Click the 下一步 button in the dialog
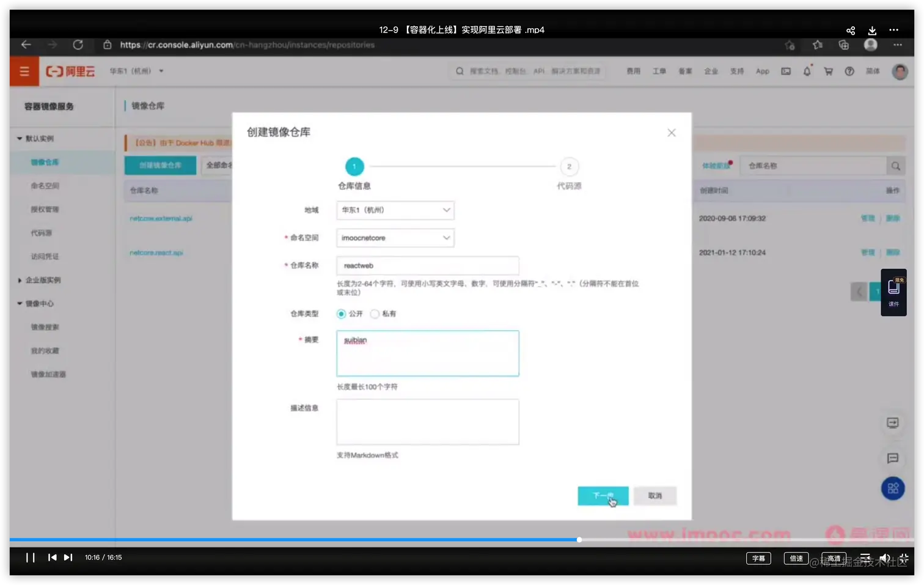This screenshot has height=585, width=924. (x=603, y=496)
